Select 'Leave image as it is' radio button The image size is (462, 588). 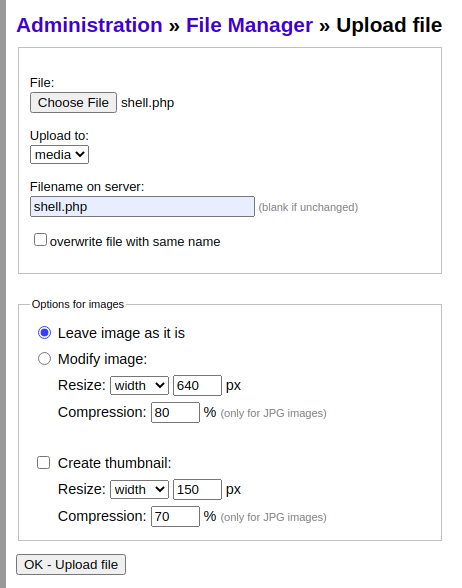[x=45, y=333]
